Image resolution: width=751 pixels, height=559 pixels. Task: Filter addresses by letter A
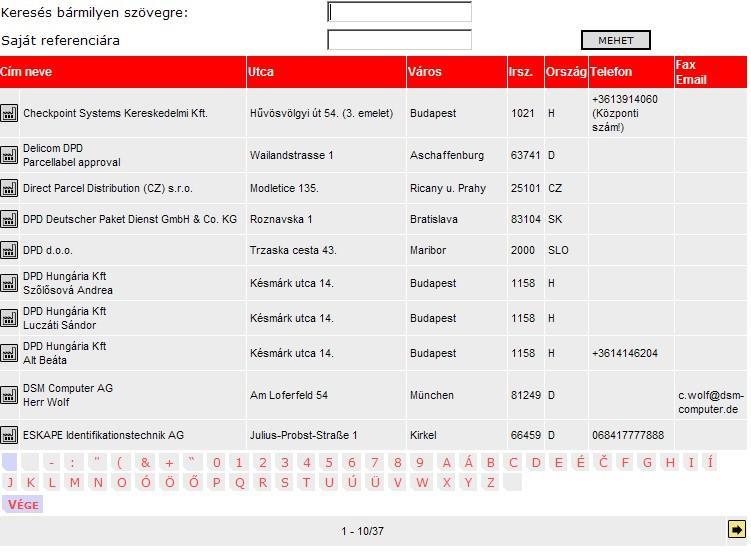tap(446, 463)
